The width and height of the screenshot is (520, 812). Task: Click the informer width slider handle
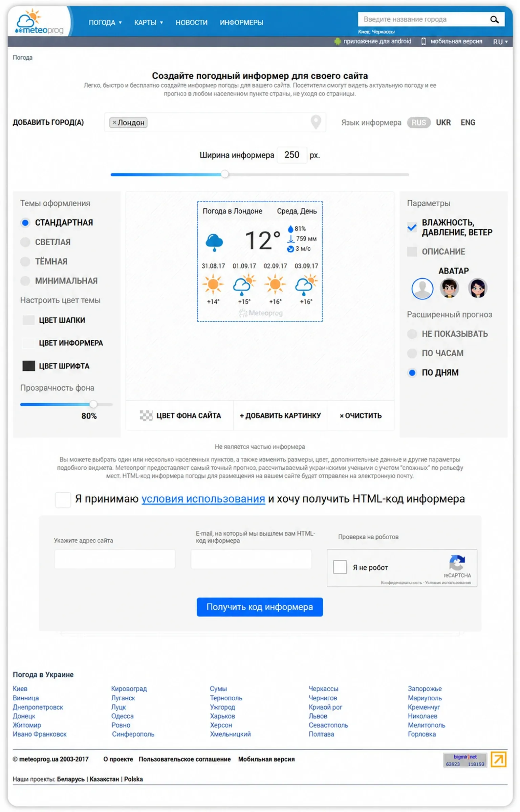[x=225, y=174]
